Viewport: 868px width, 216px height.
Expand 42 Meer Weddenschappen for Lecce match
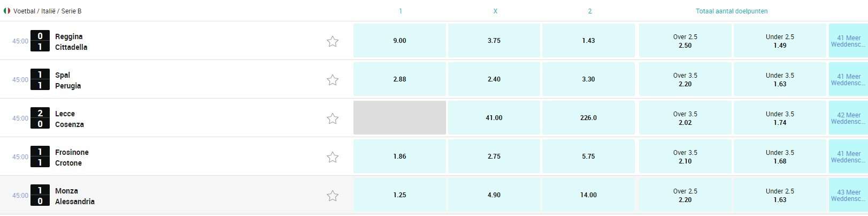tap(848, 118)
